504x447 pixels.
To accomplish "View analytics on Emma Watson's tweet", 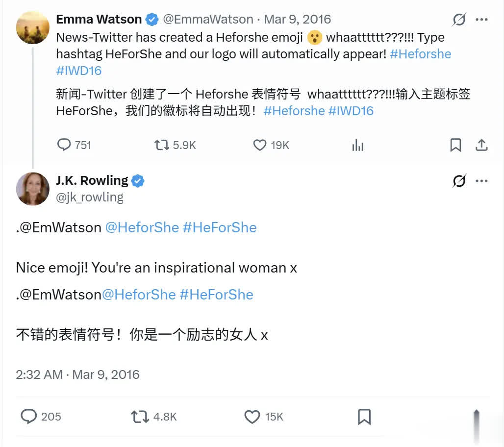I will coord(358,146).
